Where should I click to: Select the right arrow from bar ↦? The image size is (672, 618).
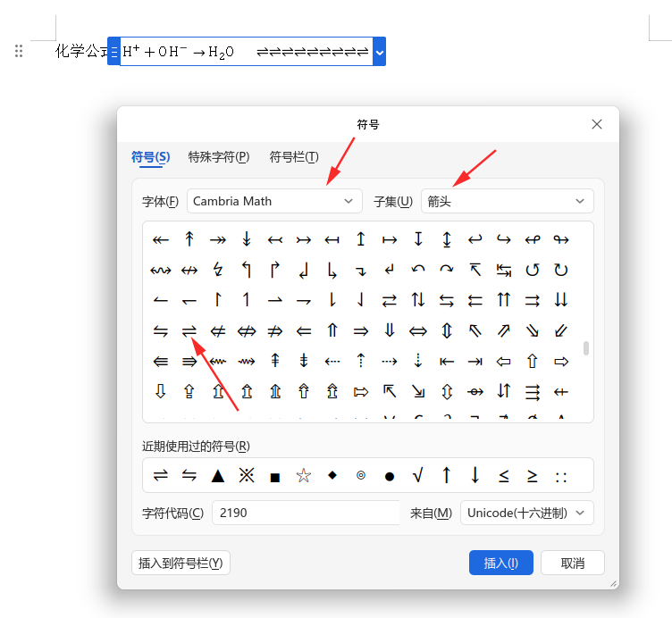coord(389,239)
